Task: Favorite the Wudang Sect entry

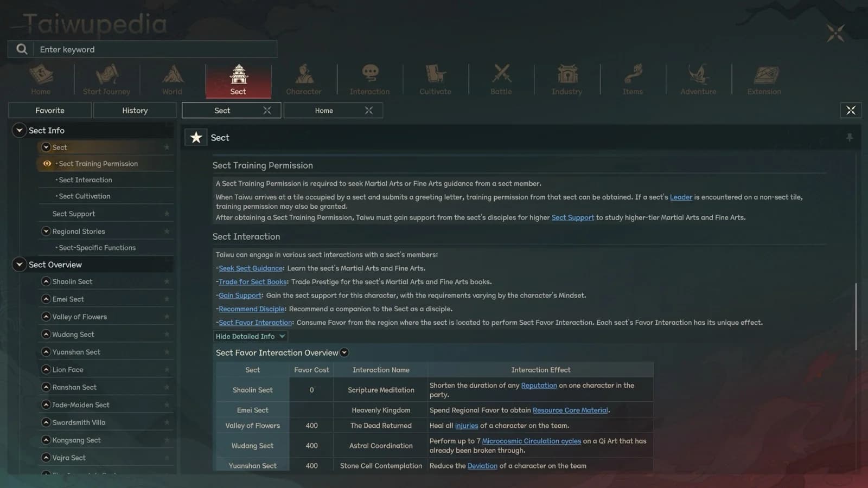Action: pyautogui.click(x=167, y=335)
